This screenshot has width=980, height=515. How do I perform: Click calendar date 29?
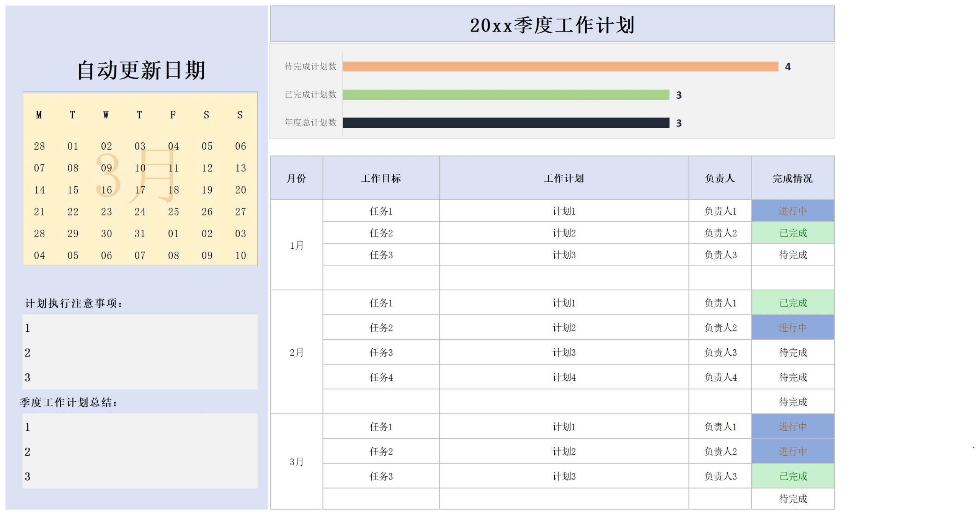[x=73, y=233]
